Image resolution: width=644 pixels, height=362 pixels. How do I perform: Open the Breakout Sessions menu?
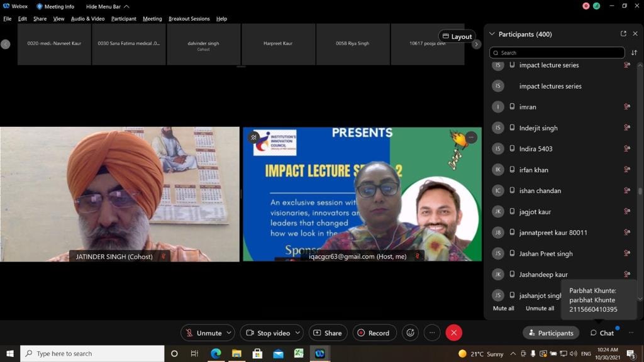coord(189,19)
